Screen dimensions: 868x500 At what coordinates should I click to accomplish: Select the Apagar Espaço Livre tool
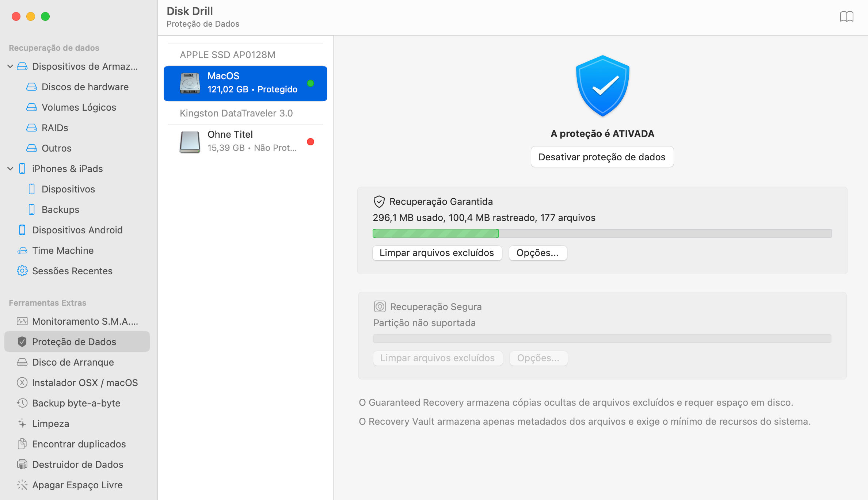[76, 485]
